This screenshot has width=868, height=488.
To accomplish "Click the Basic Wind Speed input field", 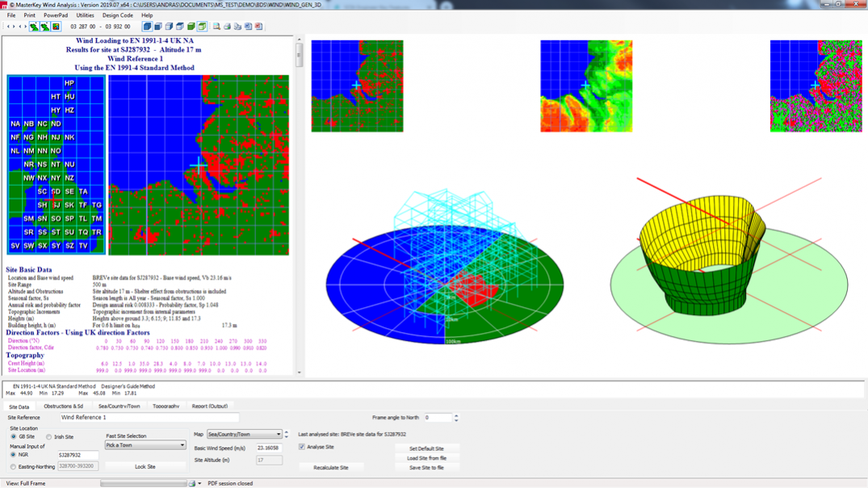I will pos(269,448).
